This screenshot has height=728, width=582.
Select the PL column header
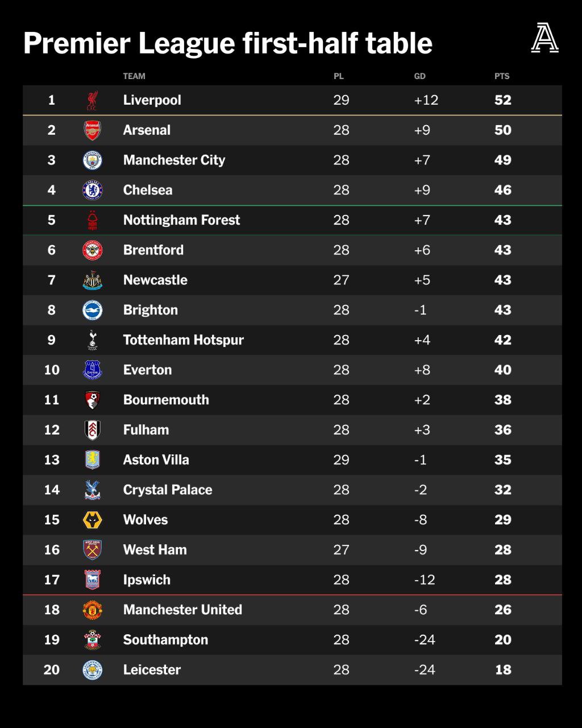pos(339,76)
